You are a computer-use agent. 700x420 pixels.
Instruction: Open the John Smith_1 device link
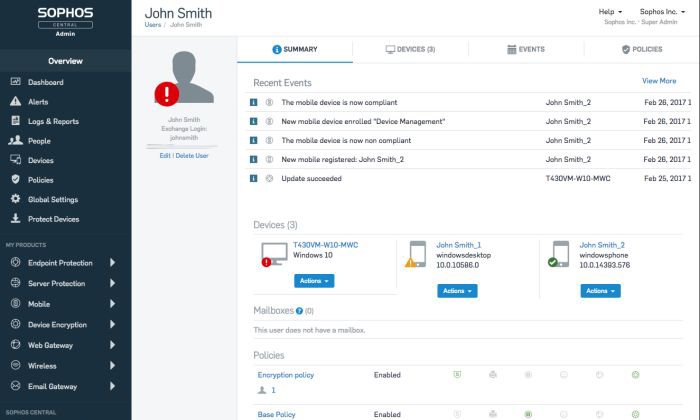click(x=458, y=245)
